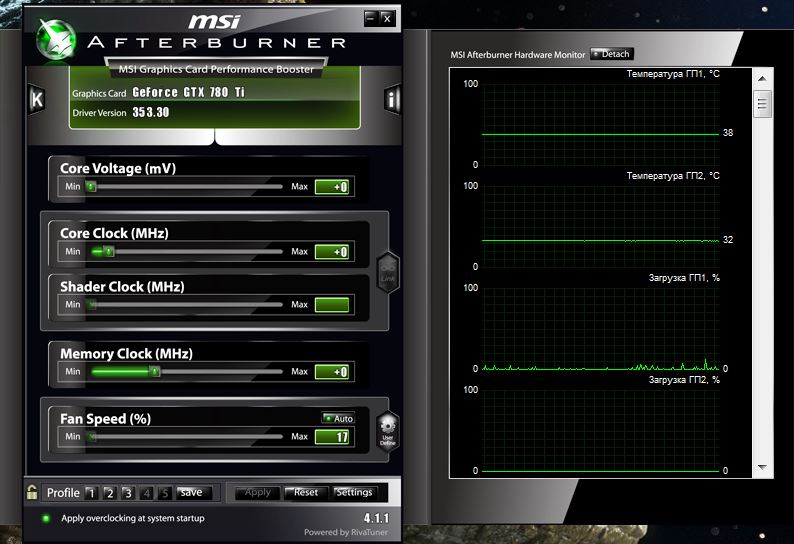Click the 4.1.1 version number

tap(376, 518)
